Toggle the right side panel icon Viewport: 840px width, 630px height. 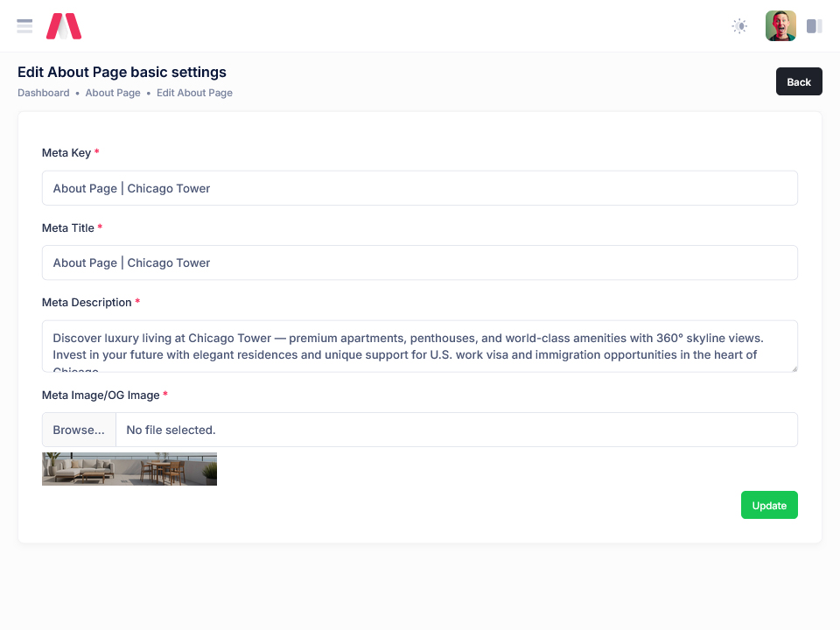[814, 26]
